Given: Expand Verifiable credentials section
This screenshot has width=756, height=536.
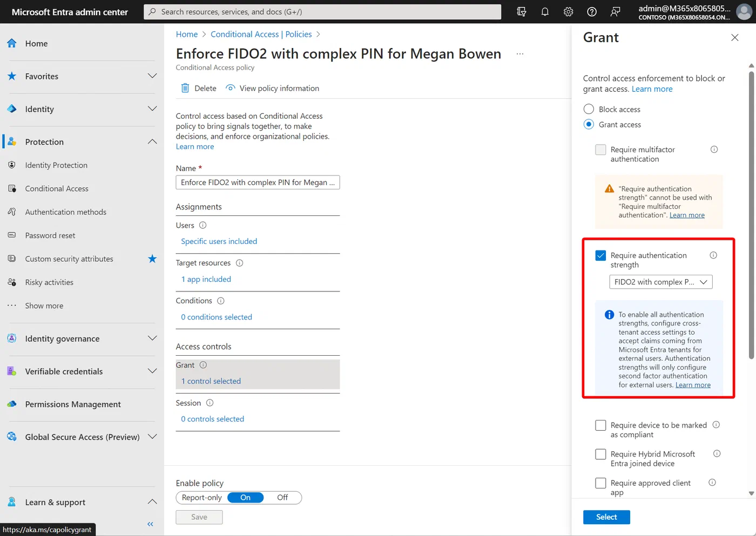Looking at the screenshot, I should 152,371.
